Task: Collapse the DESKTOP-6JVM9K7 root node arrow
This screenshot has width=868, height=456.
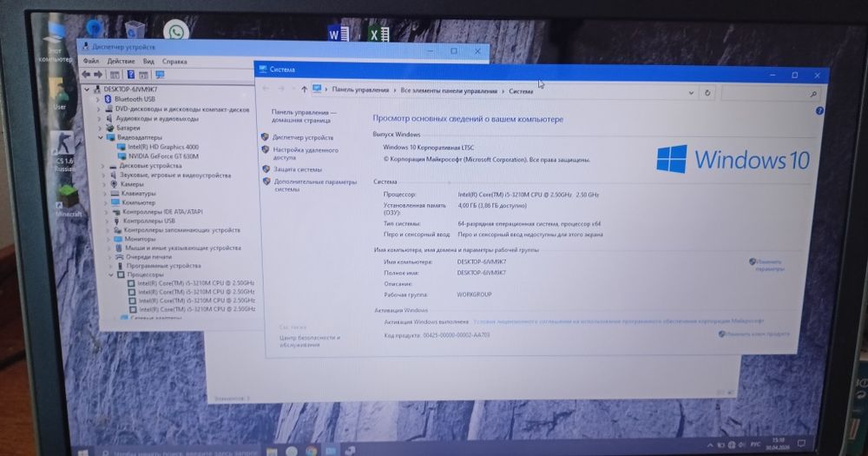Action: coord(86,89)
